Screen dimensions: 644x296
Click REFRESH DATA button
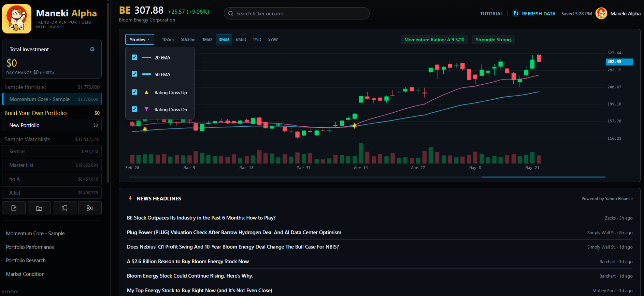pos(534,14)
